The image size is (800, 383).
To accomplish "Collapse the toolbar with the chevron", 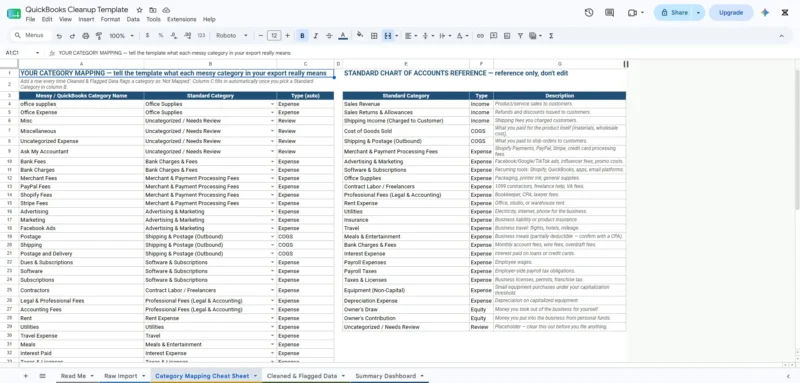I will (781, 36).
